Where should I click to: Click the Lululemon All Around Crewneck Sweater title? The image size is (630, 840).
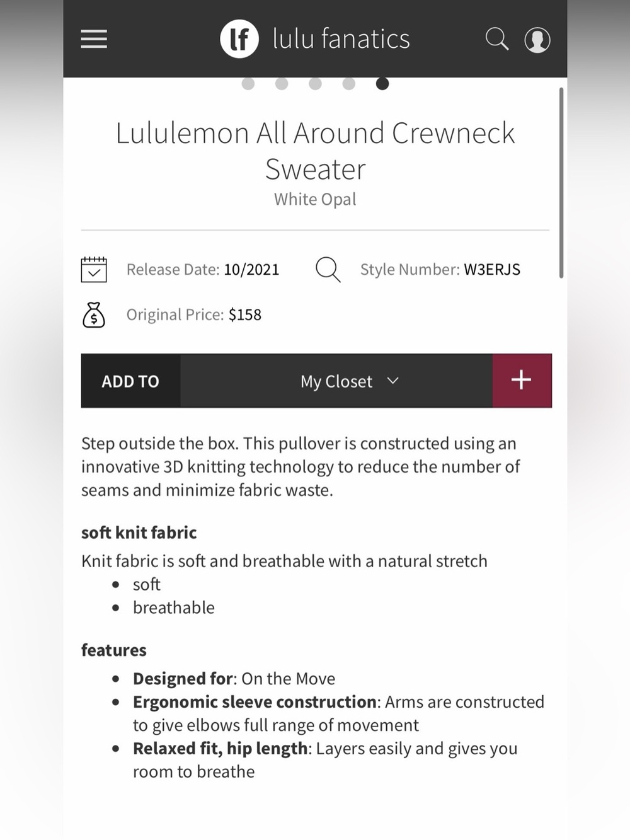coord(315,151)
